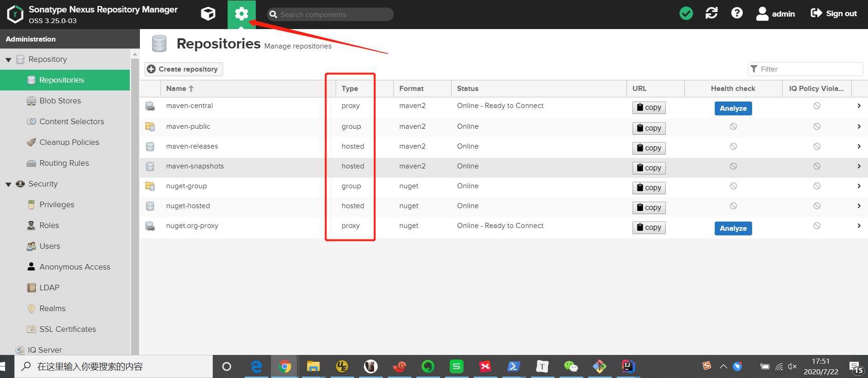The width and height of the screenshot is (868, 378).
Task: Click the maven-central proxy repository icon
Action: 150,106
